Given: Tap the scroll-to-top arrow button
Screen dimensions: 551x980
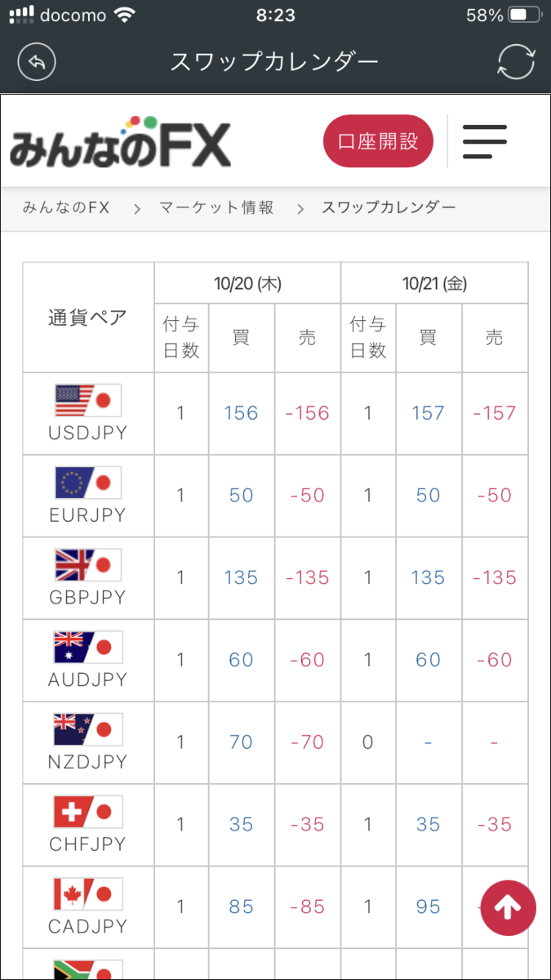Looking at the screenshot, I should pyautogui.click(x=508, y=907).
